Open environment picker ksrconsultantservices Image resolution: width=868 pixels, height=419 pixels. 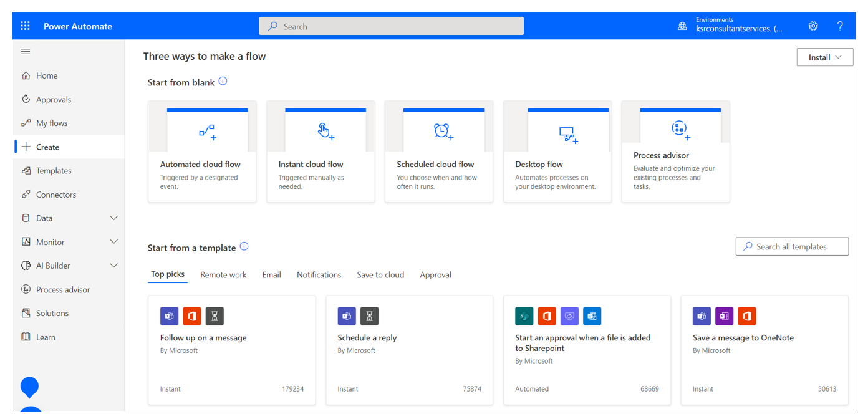click(739, 29)
